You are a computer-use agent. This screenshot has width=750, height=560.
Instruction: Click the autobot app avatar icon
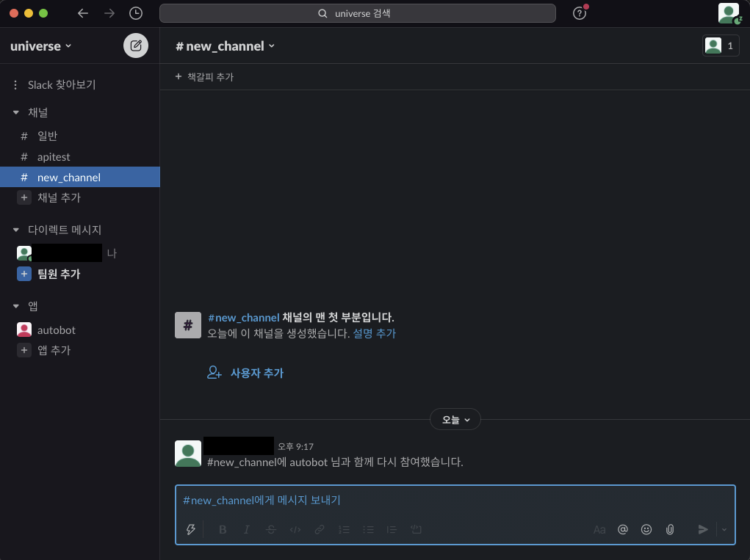click(24, 330)
